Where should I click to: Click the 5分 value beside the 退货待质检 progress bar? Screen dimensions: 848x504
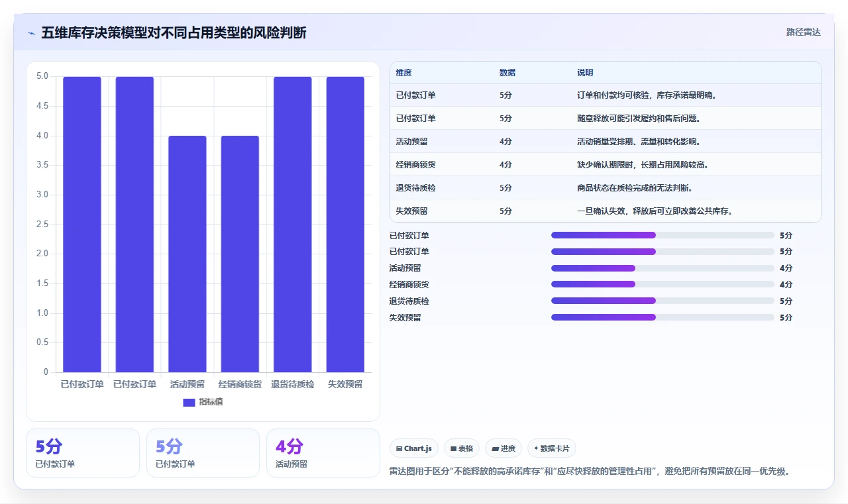[x=786, y=301]
